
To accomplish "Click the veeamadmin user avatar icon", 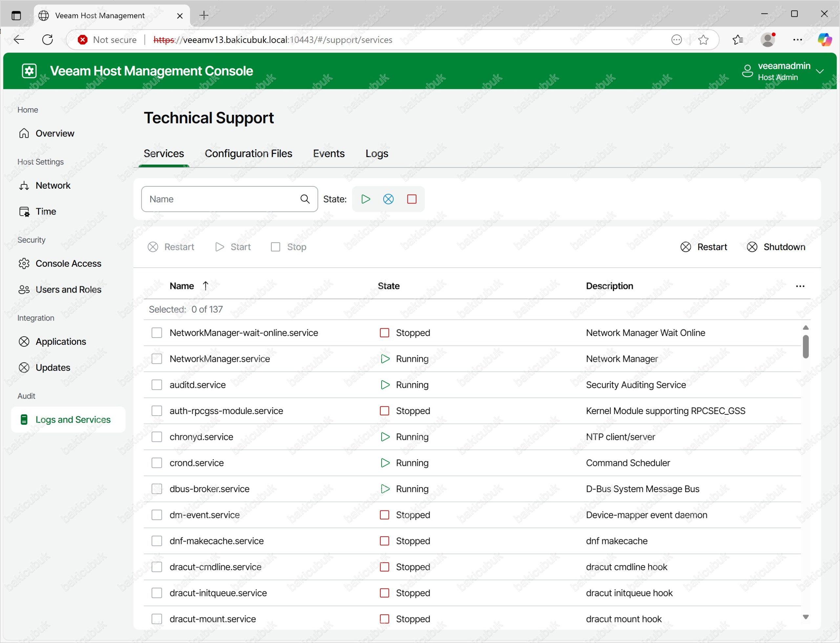I will coord(747,71).
